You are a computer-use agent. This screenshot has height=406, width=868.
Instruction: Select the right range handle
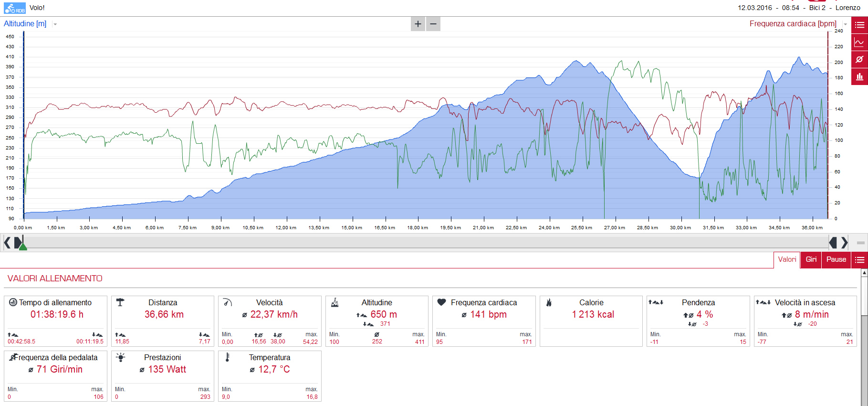[833, 243]
